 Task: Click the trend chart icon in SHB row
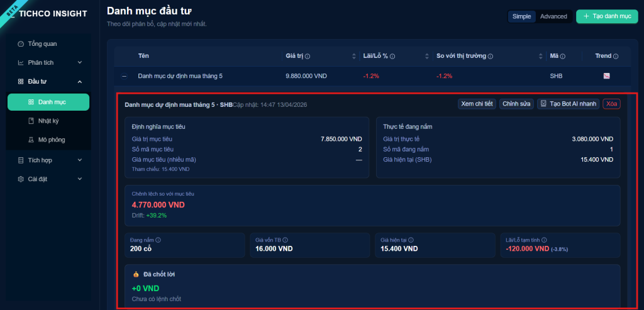(606, 76)
